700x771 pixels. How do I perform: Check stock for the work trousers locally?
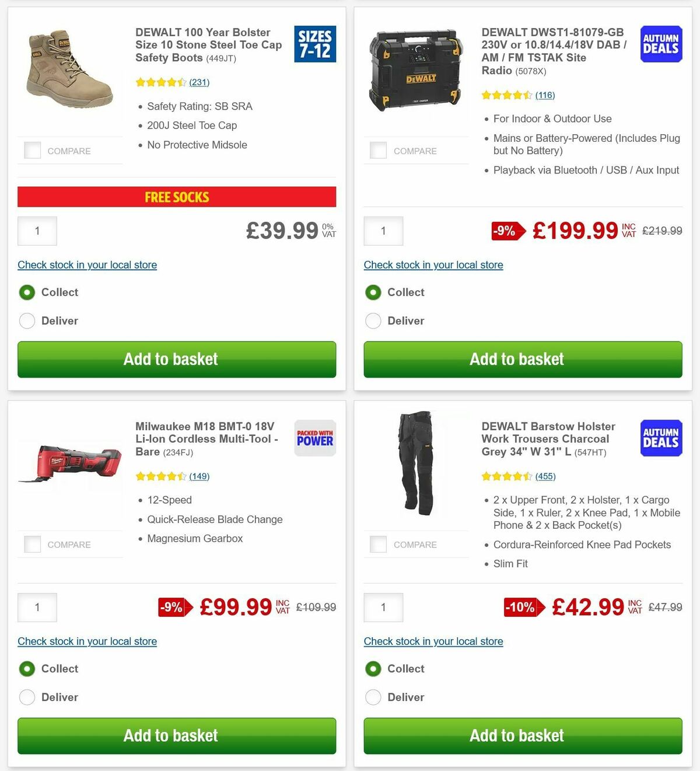click(433, 641)
